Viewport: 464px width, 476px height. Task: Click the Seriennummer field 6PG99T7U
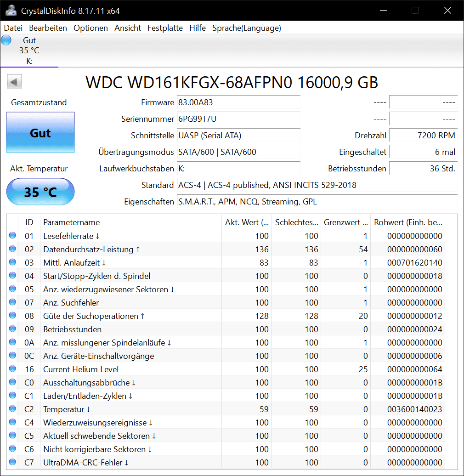pyautogui.click(x=238, y=119)
